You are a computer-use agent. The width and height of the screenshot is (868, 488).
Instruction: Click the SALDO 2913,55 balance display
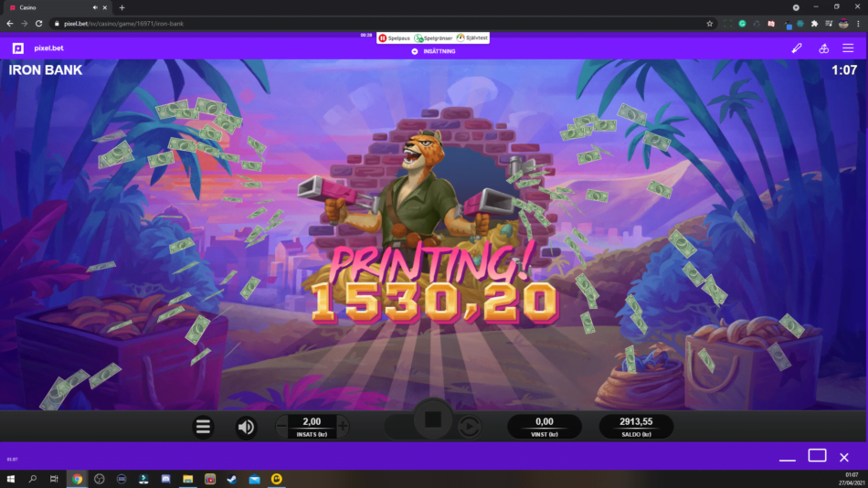(x=636, y=427)
